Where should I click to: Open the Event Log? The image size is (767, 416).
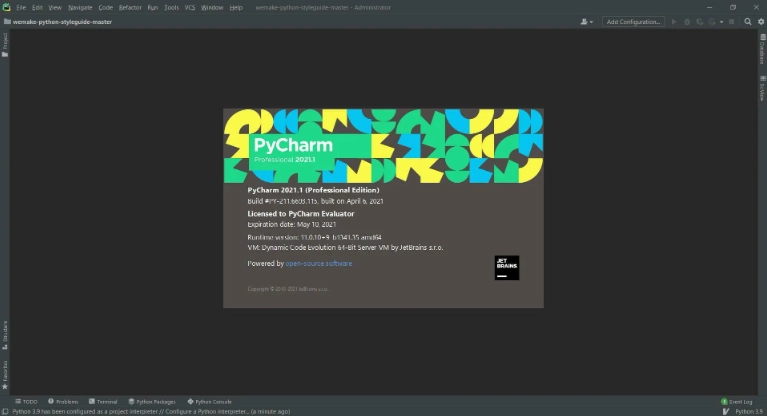tap(737, 402)
